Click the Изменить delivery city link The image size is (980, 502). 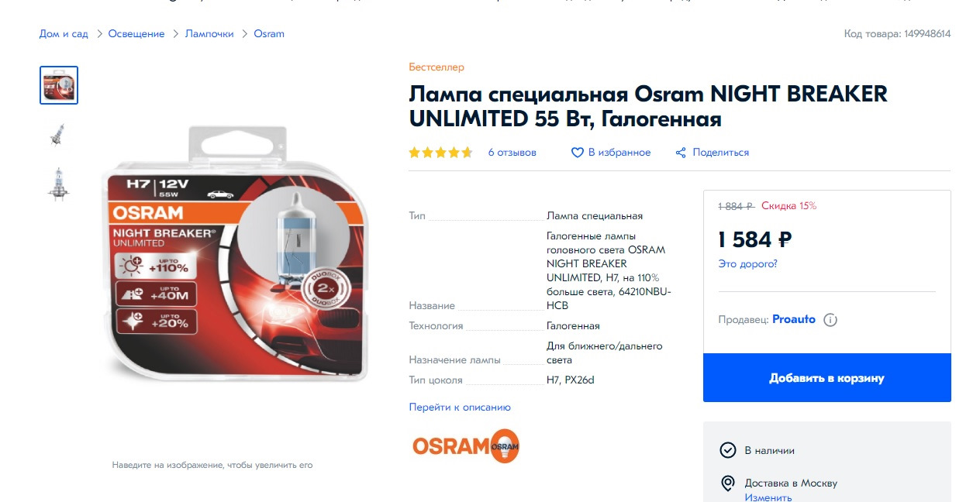tap(768, 497)
